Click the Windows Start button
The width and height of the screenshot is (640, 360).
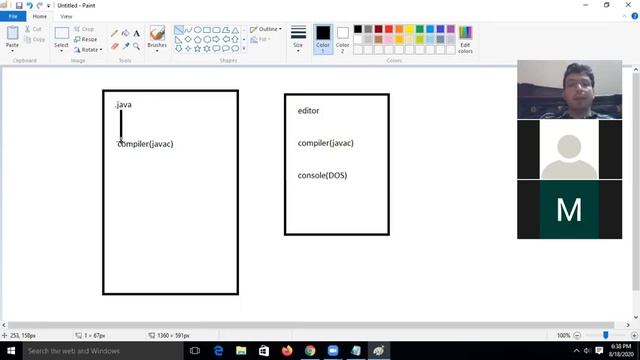(x=11, y=351)
